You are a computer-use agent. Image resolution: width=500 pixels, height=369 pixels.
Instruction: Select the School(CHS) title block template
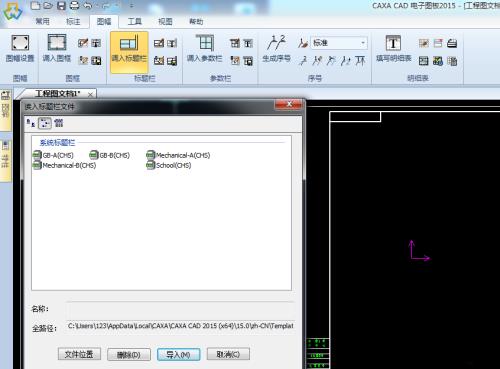pos(169,165)
